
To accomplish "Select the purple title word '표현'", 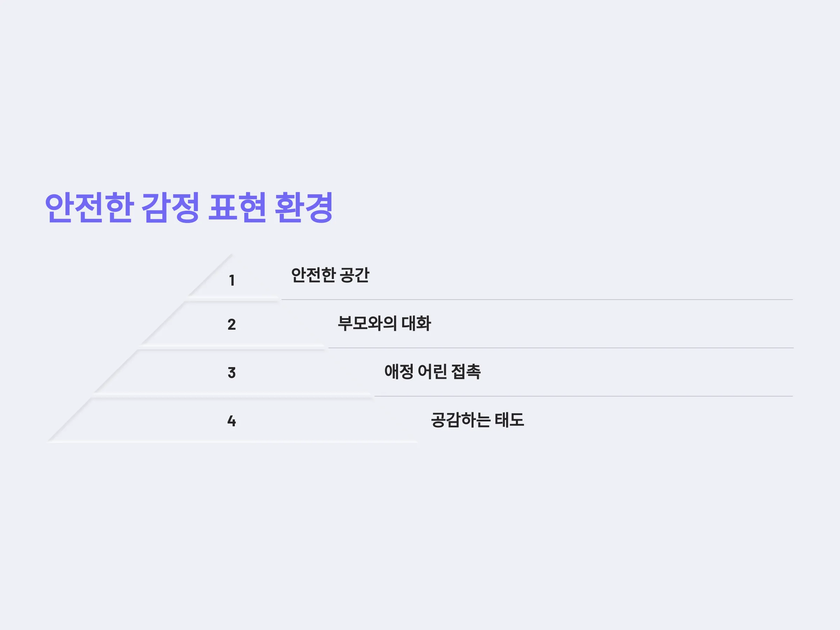I will coord(237,207).
